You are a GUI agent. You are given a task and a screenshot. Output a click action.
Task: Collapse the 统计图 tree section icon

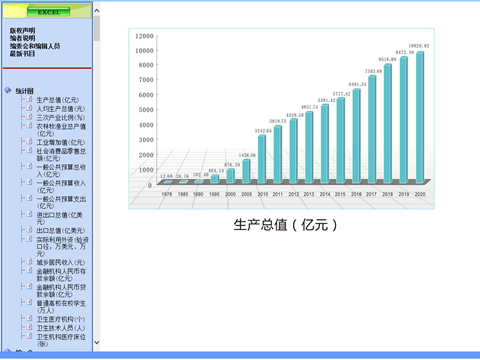[8, 90]
